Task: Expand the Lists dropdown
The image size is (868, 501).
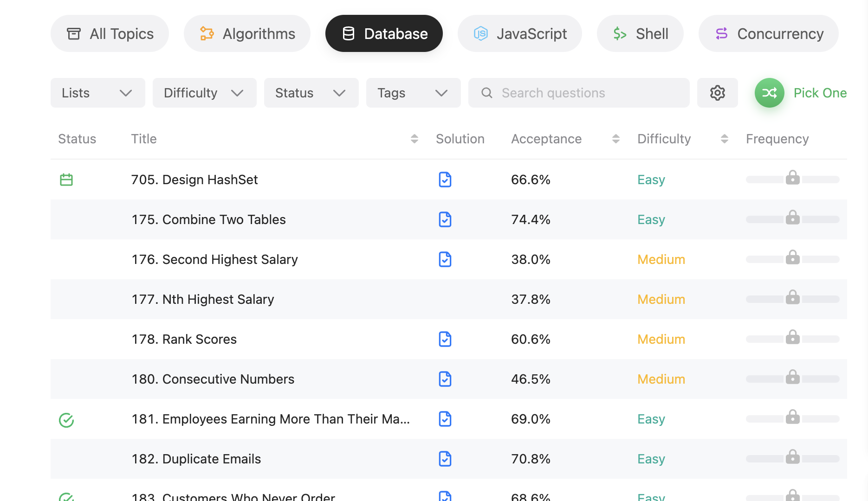Action: (97, 93)
